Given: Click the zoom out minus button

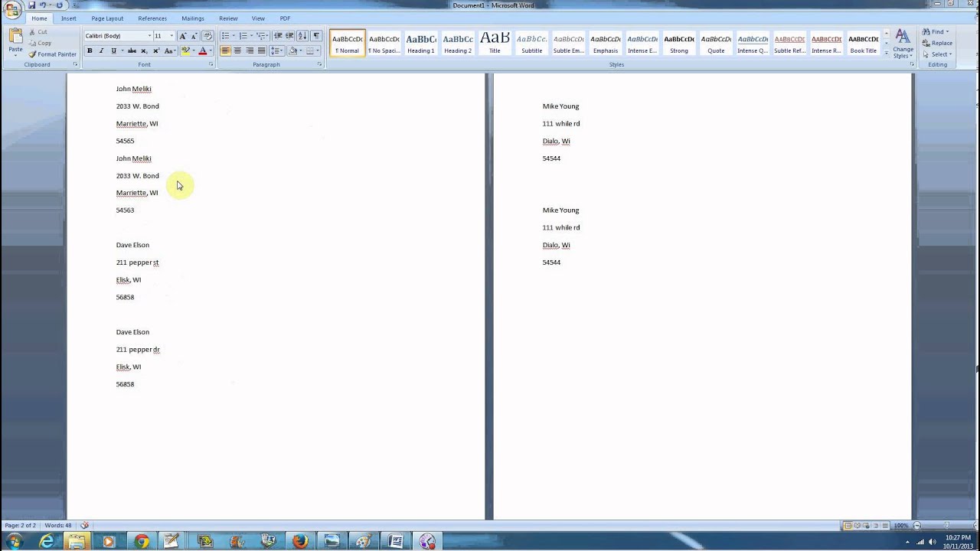Looking at the screenshot, I should pyautogui.click(x=917, y=526).
